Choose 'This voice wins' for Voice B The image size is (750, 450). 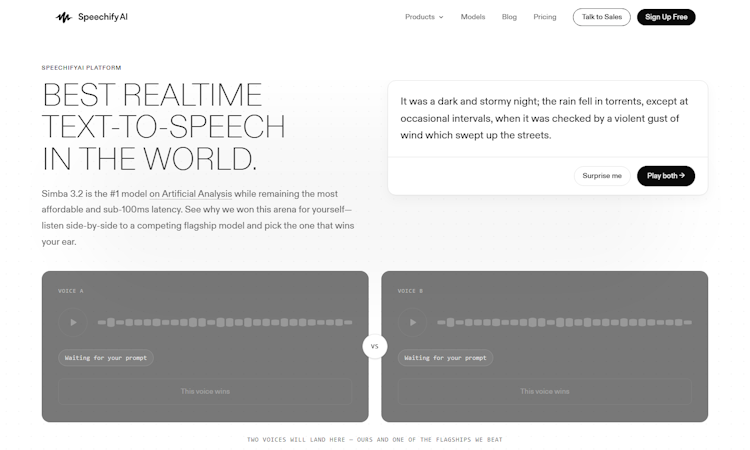(545, 391)
